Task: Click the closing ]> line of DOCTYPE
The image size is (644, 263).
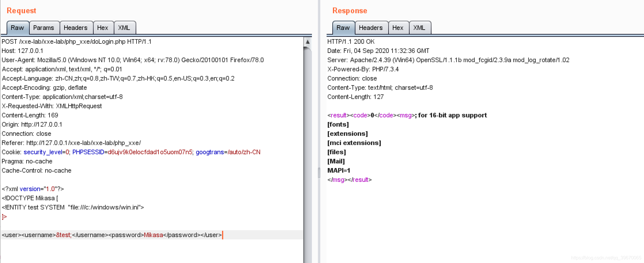Action: click(4, 217)
